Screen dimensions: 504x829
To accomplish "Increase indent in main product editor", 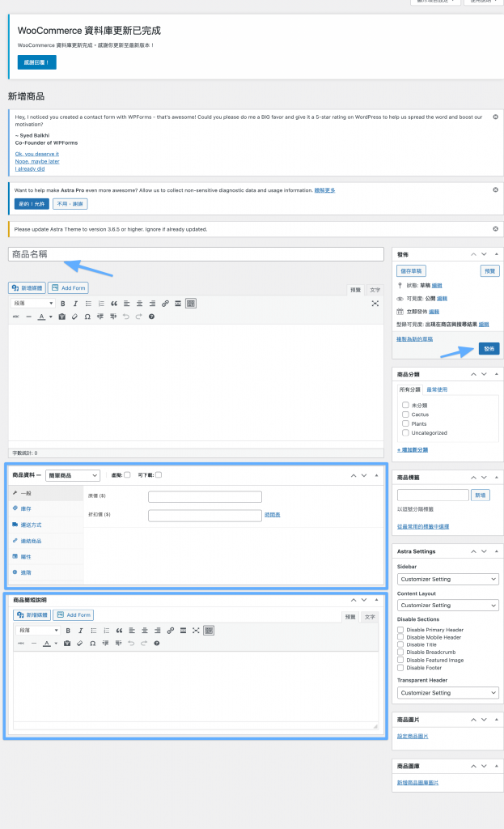I will [113, 317].
